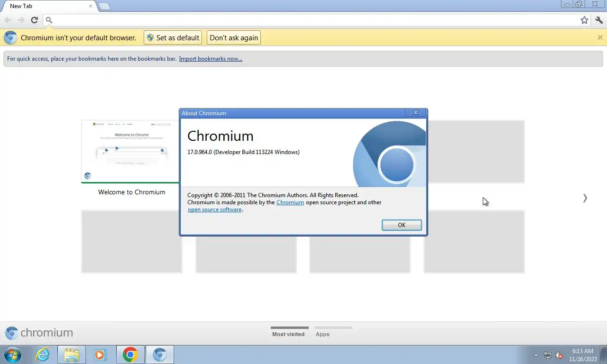The image size is (607, 364).
Task: Click the version text 17.0.964.0
Action: [243, 152]
